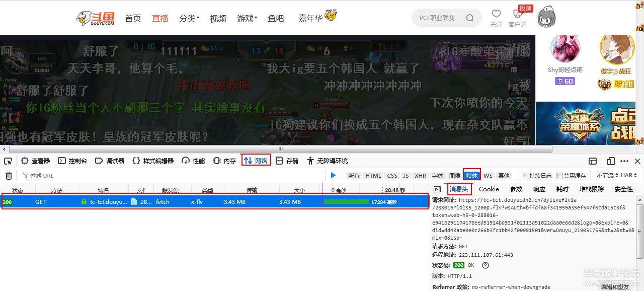This screenshot has width=644, height=291.
Task: Click the blue play button in the filter bar
Action: [x=334, y=175]
